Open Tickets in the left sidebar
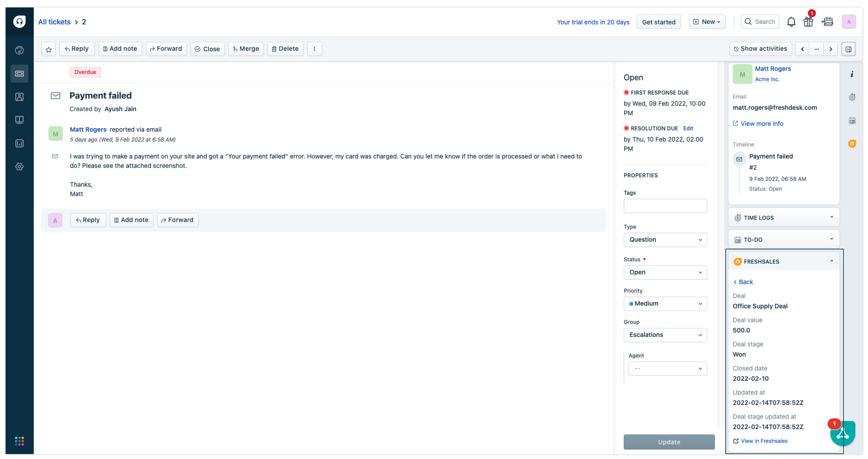This screenshot has height=459, width=868. 19,74
